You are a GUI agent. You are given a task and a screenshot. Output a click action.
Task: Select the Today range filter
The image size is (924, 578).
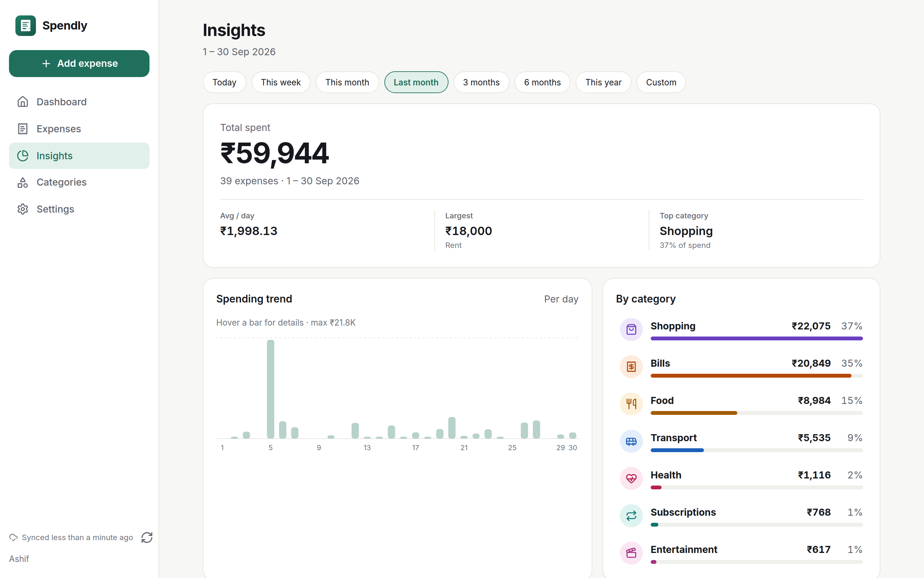[225, 82]
